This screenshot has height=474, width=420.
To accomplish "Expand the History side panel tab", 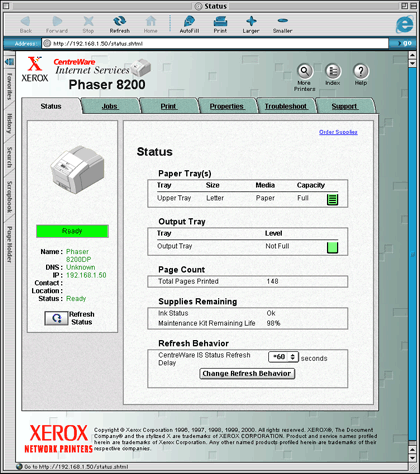I will click(9, 123).
